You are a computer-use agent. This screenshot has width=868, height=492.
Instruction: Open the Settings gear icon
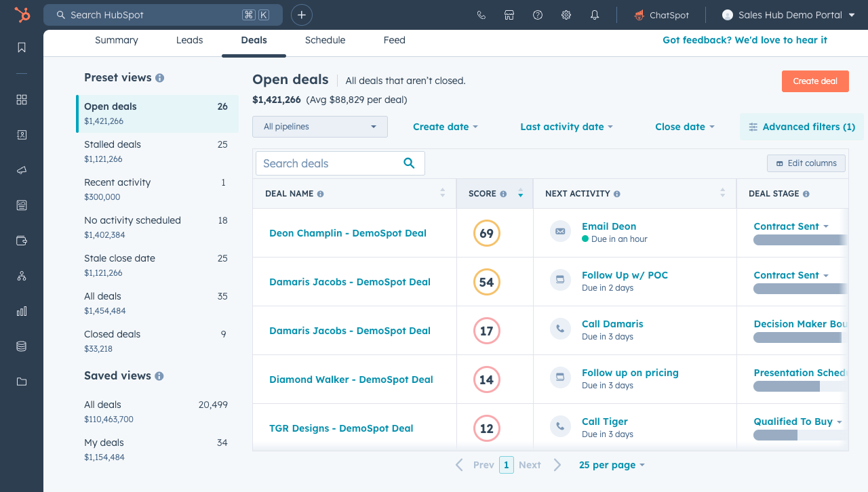point(566,15)
